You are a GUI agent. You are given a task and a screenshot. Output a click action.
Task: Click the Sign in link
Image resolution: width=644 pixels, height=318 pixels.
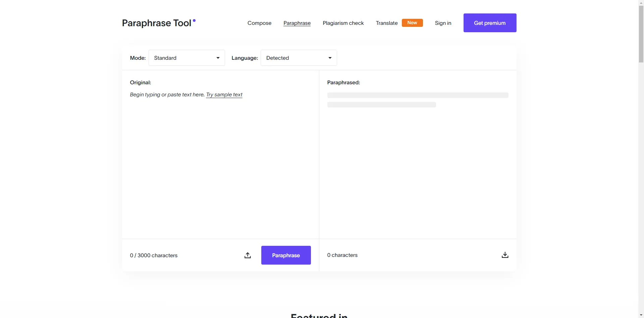pos(443,23)
